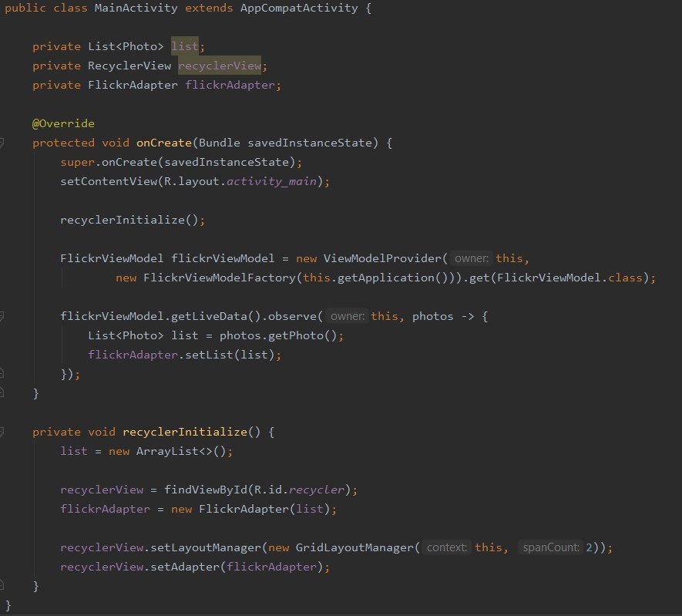Click the "findViewById" call

[206, 490]
